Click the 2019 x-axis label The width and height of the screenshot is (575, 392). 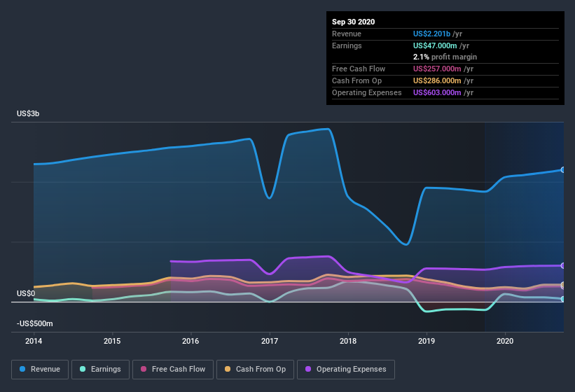pyautogui.click(x=427, y=341)
